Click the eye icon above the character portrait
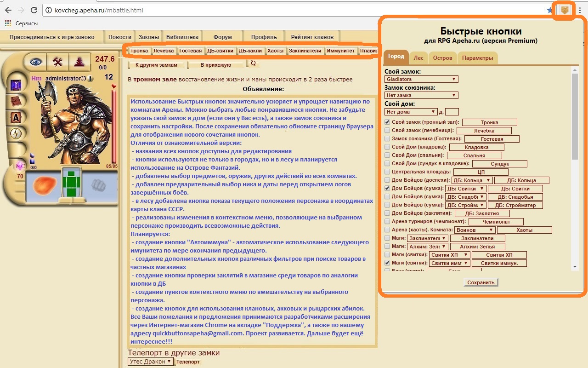The width and height of the screenshot is (588, 368). [x=36, y=62]
